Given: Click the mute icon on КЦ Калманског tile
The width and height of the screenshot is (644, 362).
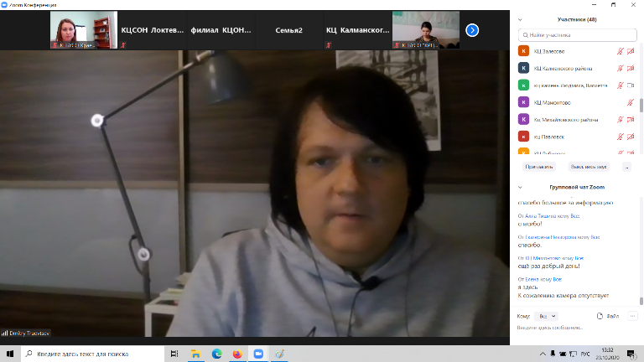Looking at the screenshot, I should (329, 45).
